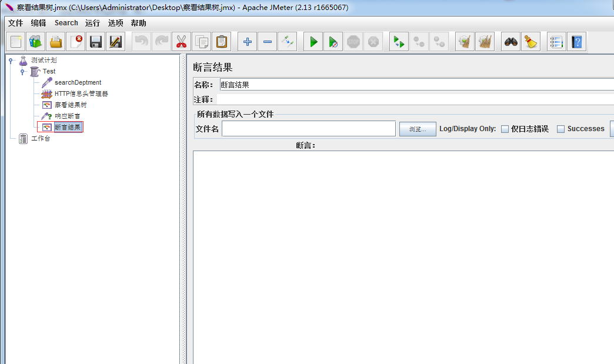Image resolution: width=614 pixels, height=364 pixels.
Task: Click the Paste clipboard icon
Action: tap(222, 42)
